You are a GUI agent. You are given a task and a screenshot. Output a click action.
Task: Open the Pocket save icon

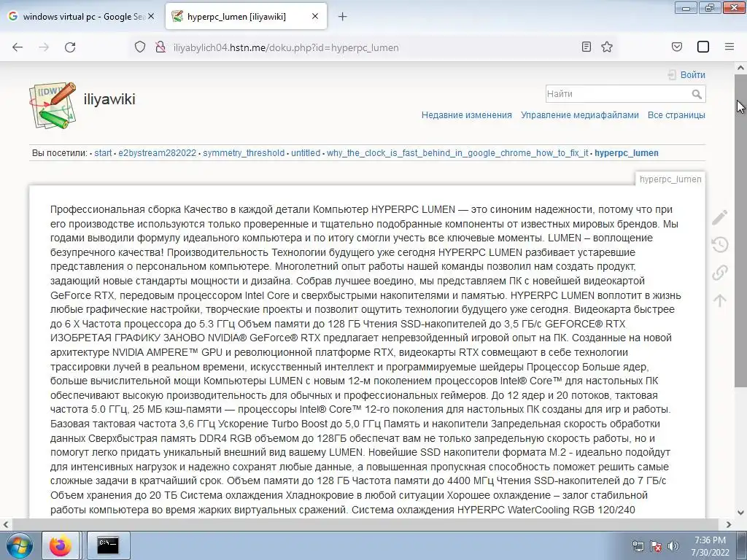coord(676,47)
